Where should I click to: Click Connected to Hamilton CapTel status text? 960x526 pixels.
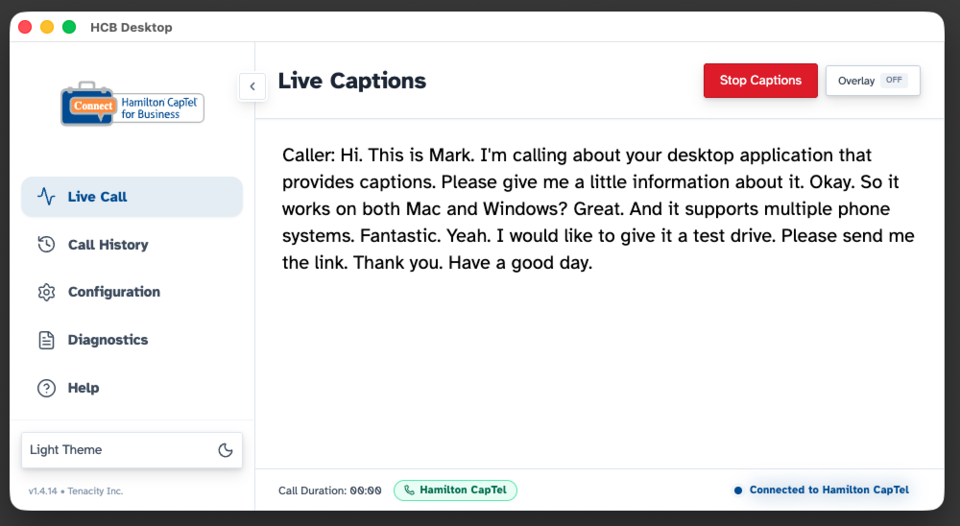pyautogui.click(x=829, y=490)
